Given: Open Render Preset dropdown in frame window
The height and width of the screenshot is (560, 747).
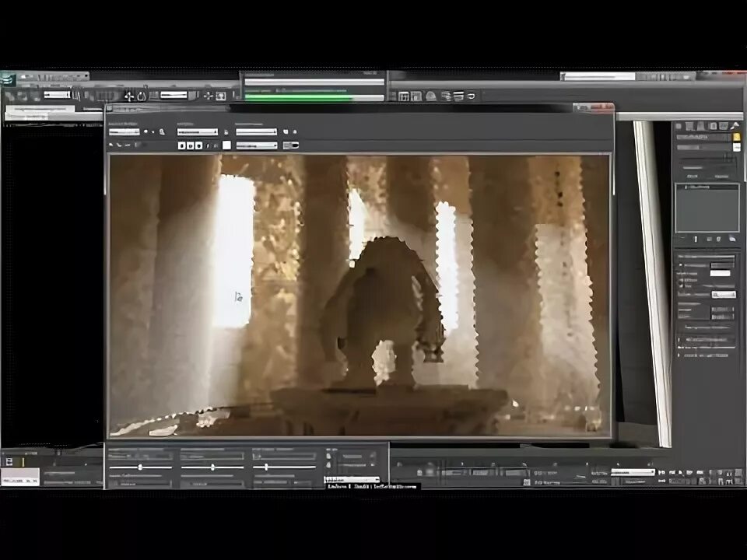Looking at the screenshot, I should (256, 132).
